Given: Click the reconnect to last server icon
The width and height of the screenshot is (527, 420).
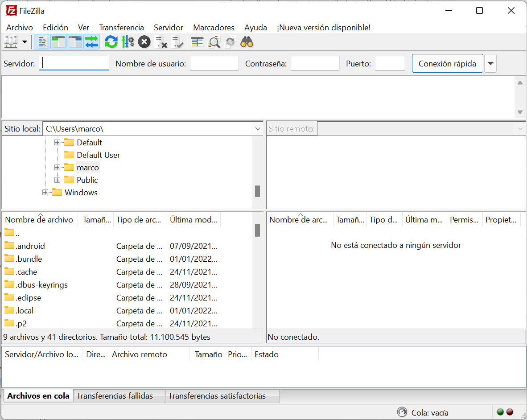Looking at the screenshot, I should [177, 42].
